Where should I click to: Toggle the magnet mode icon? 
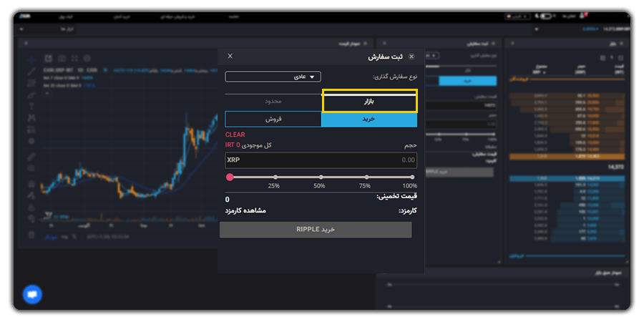31,184
